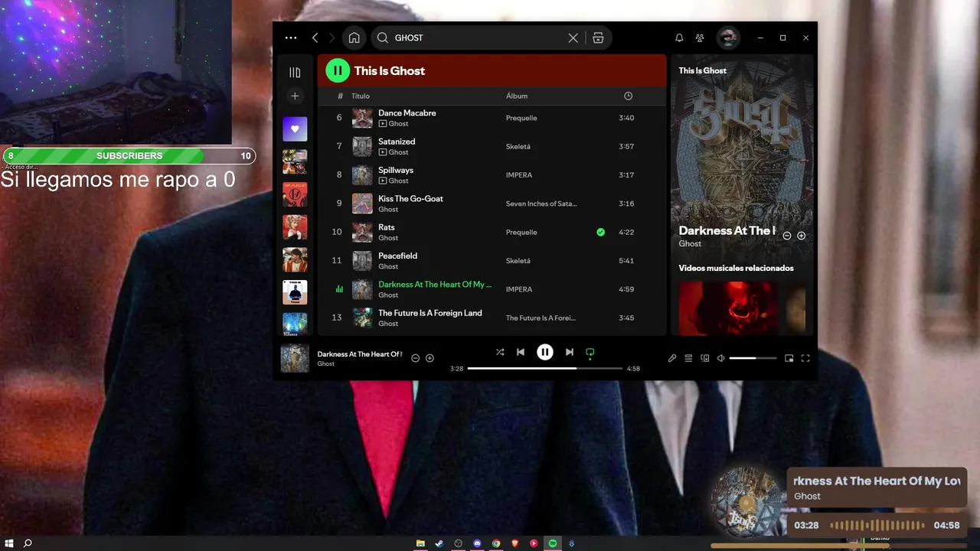Open Brave browser from the taskbar

click(x=514, y=543)
